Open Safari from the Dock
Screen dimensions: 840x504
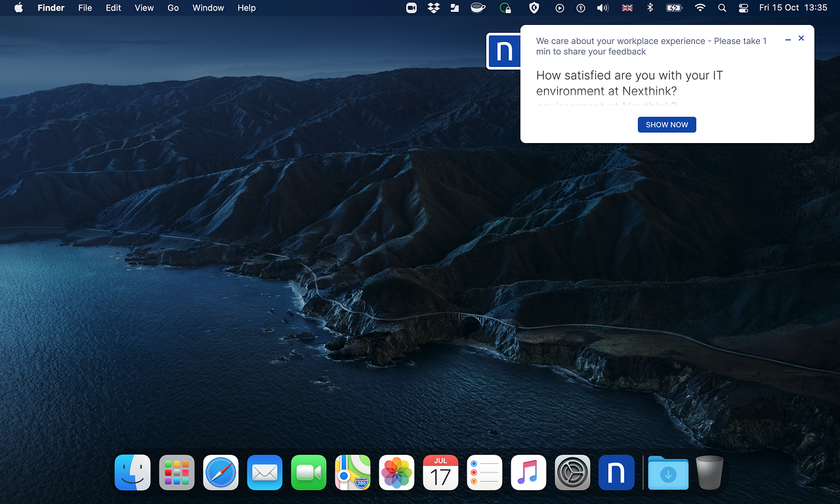click(220, 472)
